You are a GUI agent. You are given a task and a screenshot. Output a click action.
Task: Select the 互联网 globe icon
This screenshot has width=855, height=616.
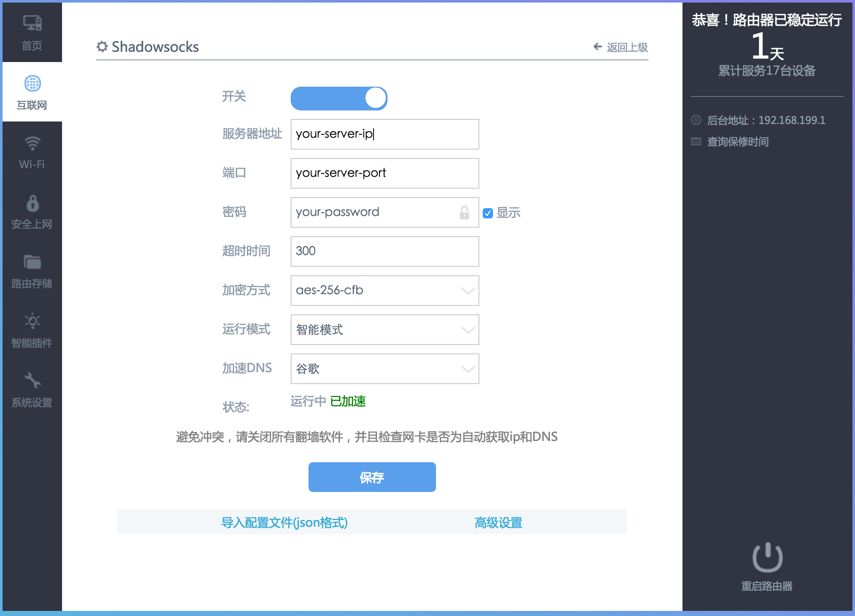click(32, 83)
